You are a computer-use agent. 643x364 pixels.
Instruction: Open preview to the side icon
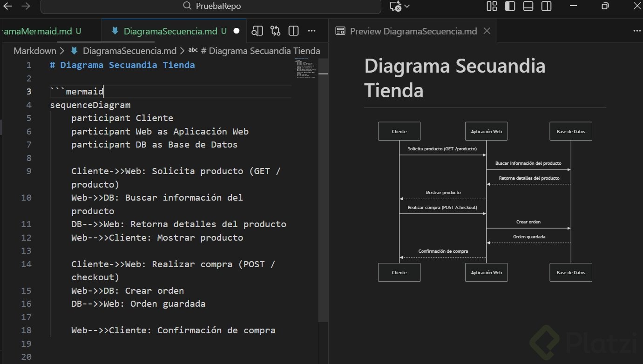pyautogui.click(x=257, y=31)
